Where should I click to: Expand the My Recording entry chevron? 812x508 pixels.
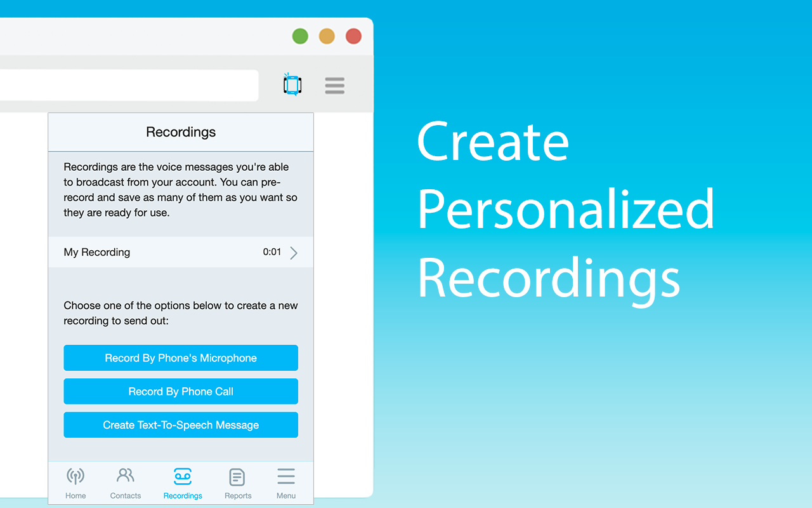(293, 252)
